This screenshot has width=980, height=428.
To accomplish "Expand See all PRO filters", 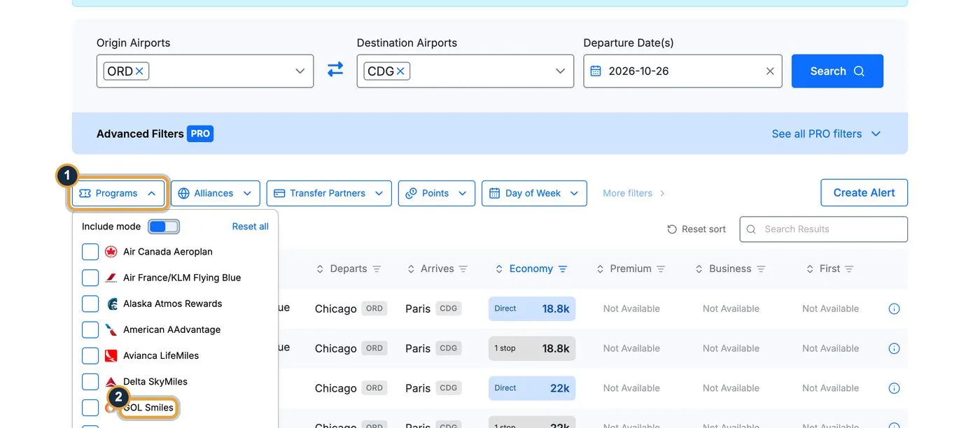I will coord(826,134).
